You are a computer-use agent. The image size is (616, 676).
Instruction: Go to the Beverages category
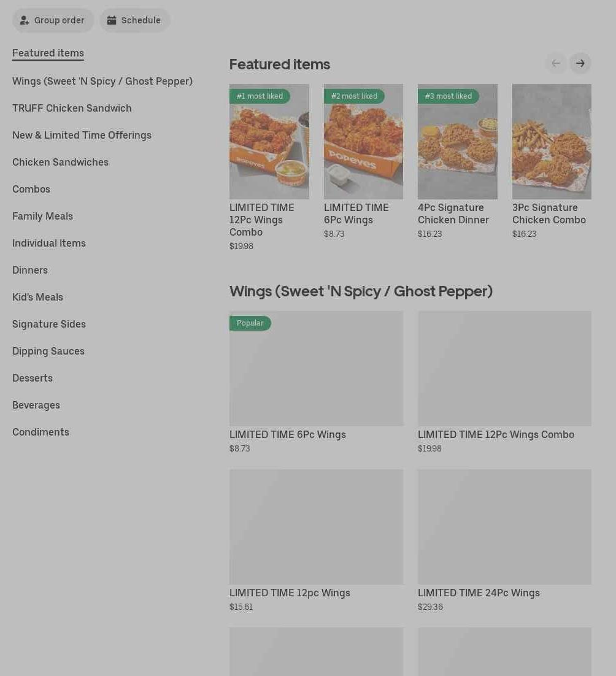[36, 405]
